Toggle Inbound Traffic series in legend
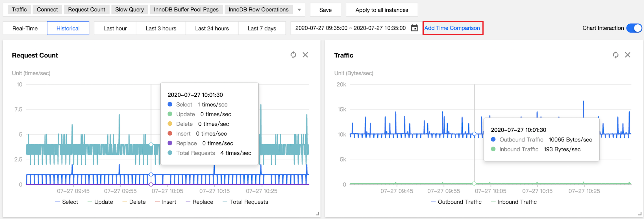This screenshot has width=644, height=219. (x=514, y=202)
